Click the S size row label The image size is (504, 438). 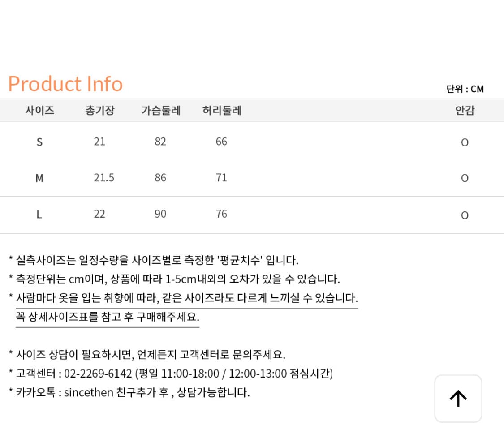coord(39,142)
